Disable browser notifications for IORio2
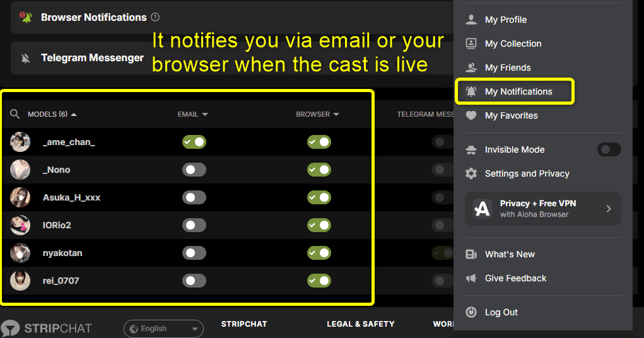The width and height of the screenshot is (644, 338). coord(319,225)
